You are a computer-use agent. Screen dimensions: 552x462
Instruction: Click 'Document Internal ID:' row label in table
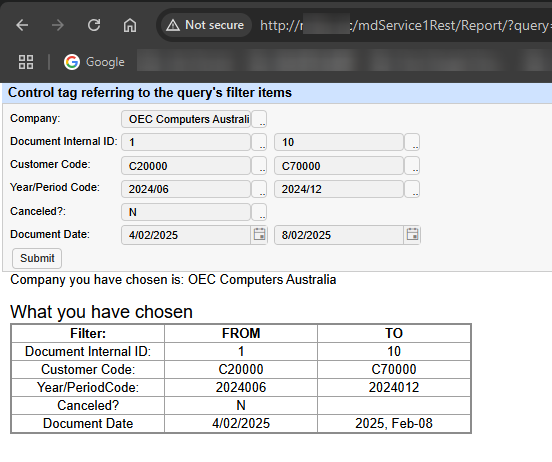pos(88,351)
